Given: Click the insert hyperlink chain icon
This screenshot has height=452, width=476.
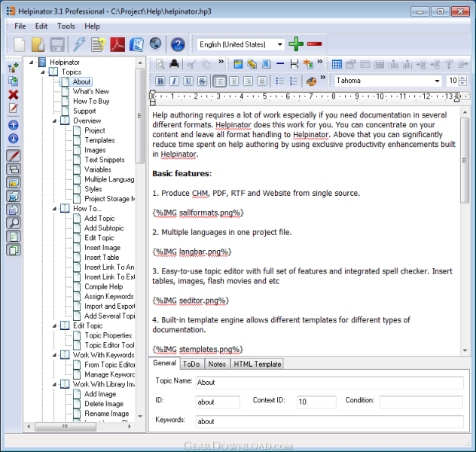Looking at the screenshot, I should click(252, 64).
